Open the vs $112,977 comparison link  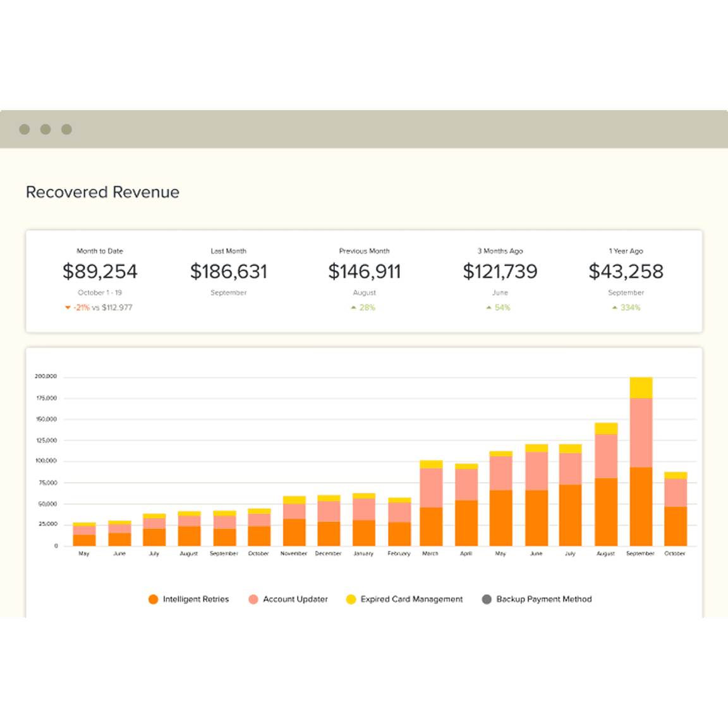(112, 307)
